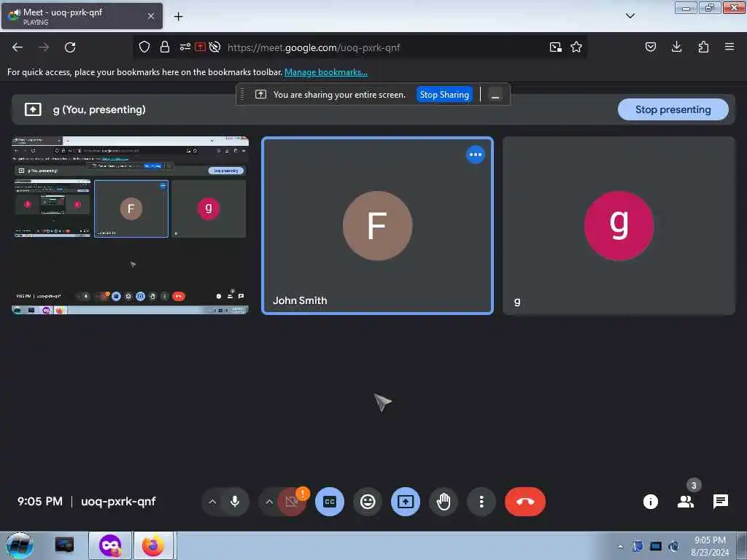Bookmark this page with the star
Image resolution: width=747 pixels, height=560 pixels.
click(x=576, y=47)
